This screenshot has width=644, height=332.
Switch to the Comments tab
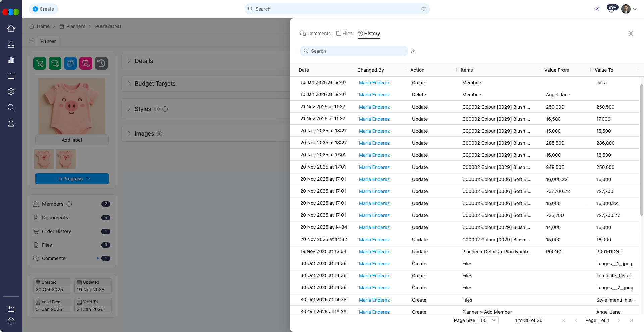[315, 34]
